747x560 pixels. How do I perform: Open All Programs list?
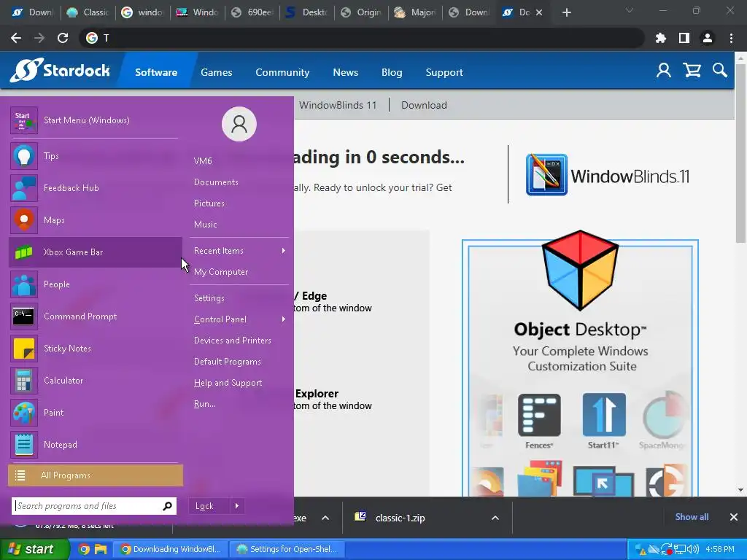96,475
